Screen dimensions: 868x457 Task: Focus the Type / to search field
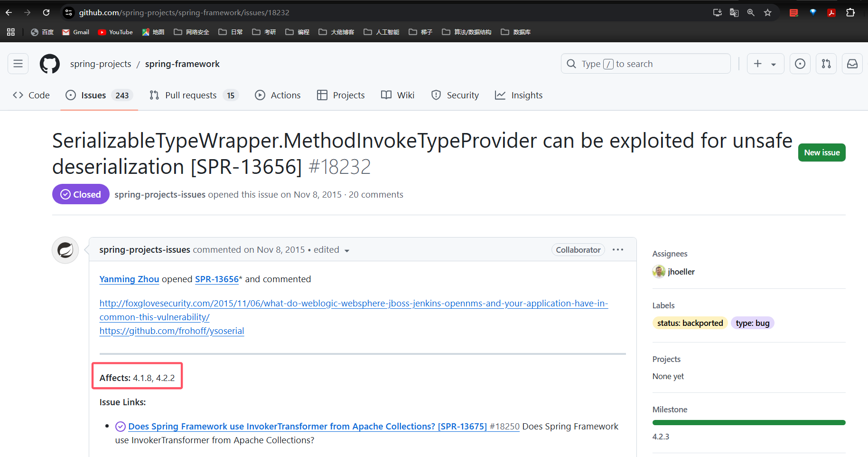pos(646,64)
